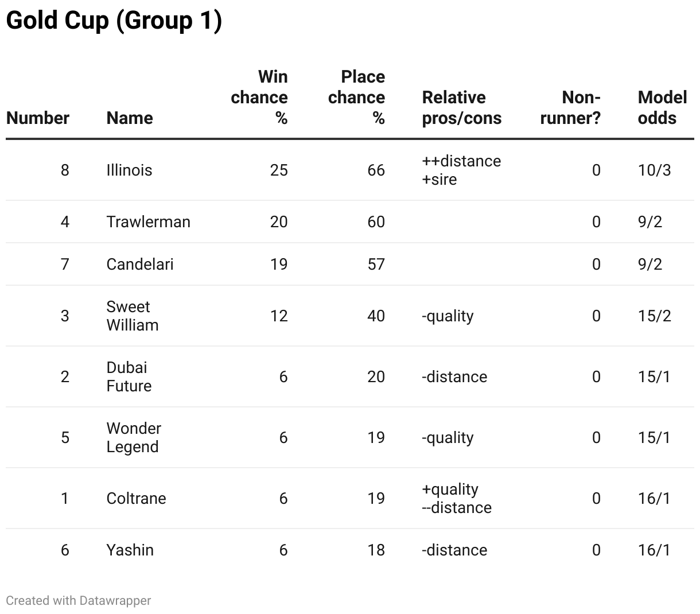Click the "Name" column header

point(130,118)
